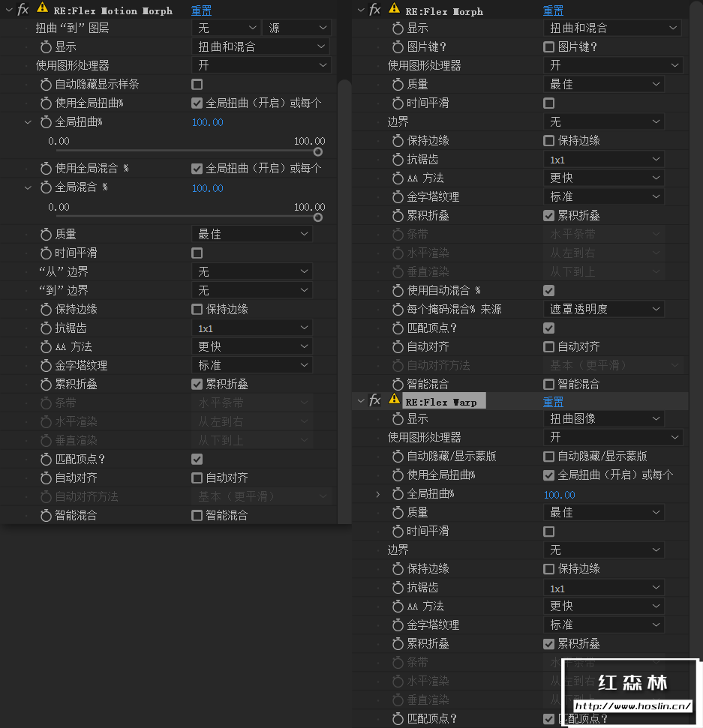703x728 pixels.
Task: Enable 保持边缘 checkbox in RE:Flex Warp
Action: 548,569
